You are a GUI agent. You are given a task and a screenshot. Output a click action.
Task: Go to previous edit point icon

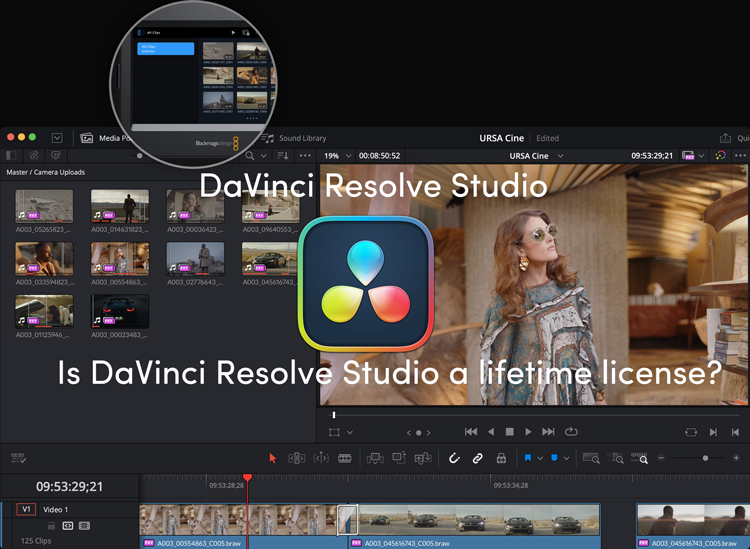735,432
